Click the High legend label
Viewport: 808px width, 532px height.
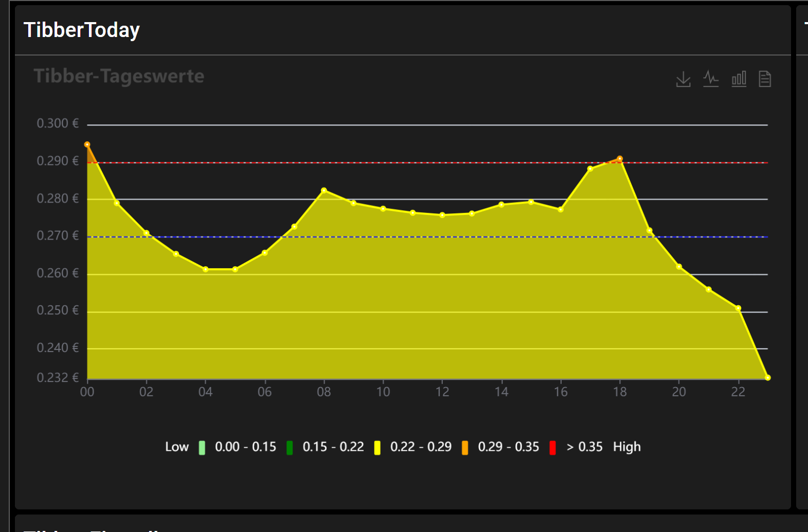tap(627, 447)
